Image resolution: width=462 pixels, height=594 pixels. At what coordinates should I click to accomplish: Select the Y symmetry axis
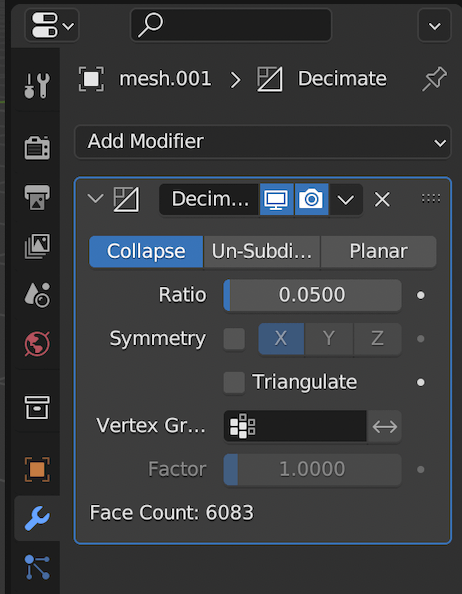point(329,339)
